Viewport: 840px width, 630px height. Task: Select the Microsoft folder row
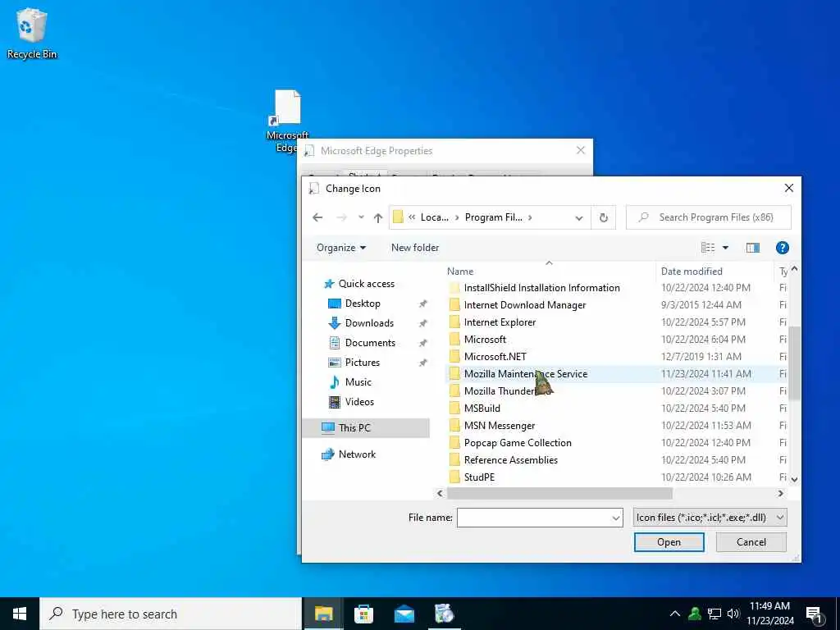(485, 340)
